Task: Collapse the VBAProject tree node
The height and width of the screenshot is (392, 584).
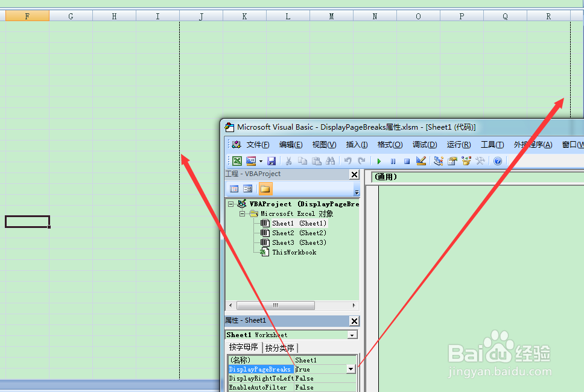Action: coord(231,204)
